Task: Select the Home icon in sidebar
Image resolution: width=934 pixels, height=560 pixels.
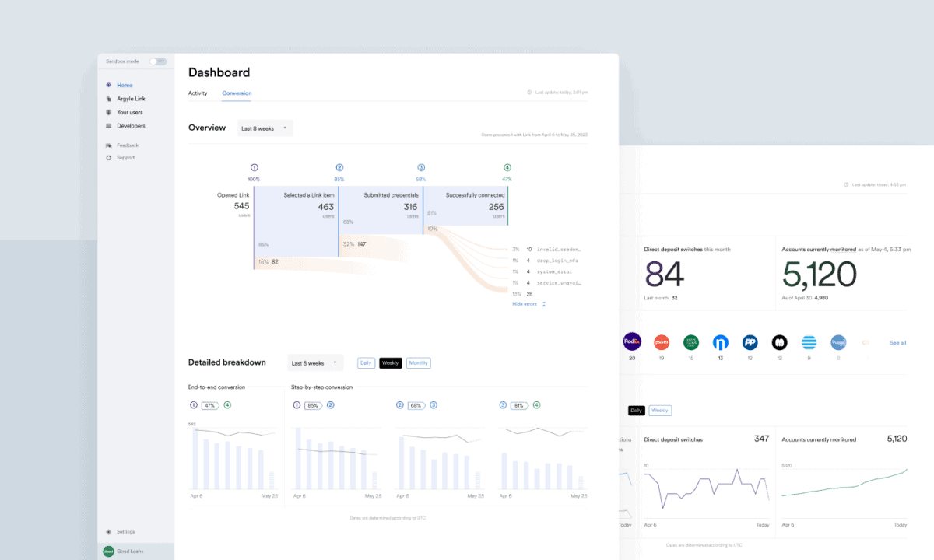Action: (x=109, y=85)
